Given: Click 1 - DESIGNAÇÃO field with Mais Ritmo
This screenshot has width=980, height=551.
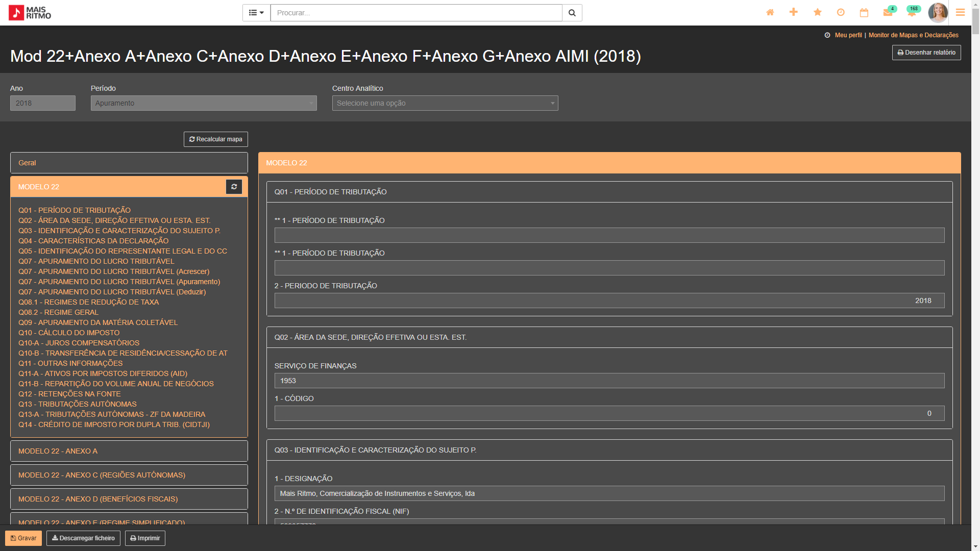Looking at the screenshot, I should tap(609, 493).
